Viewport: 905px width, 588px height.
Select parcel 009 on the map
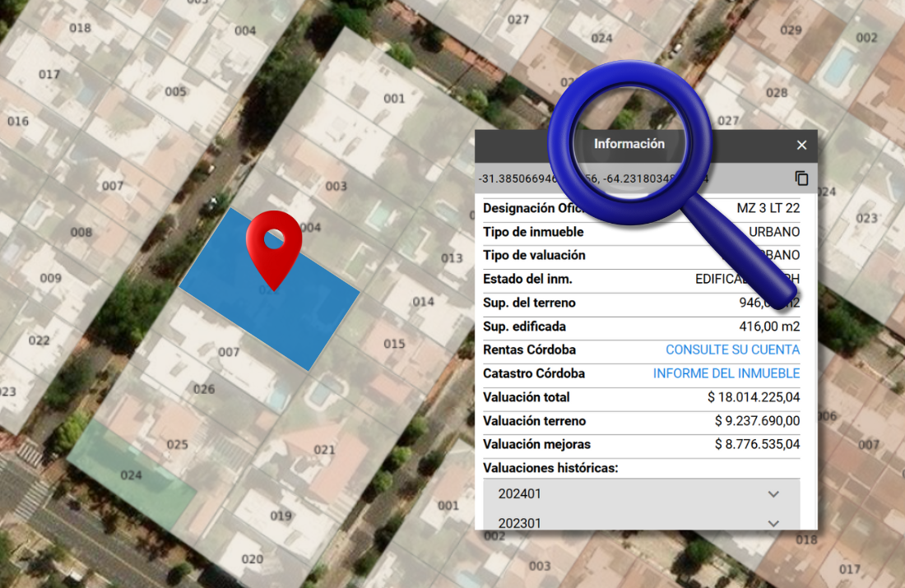tap(51, 278)
